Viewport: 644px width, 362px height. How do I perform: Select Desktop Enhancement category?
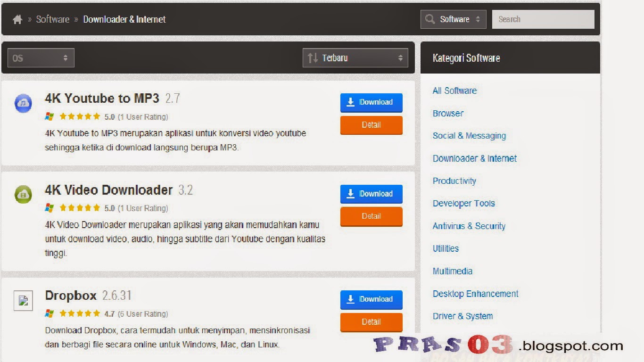pyautogui.click(x=476, y=294)
